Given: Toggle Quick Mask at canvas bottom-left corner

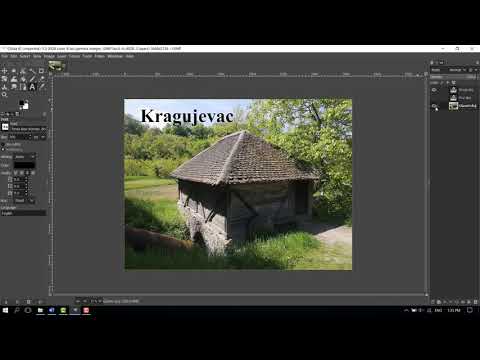Looking at the screenshot, I should click(51, 295).
